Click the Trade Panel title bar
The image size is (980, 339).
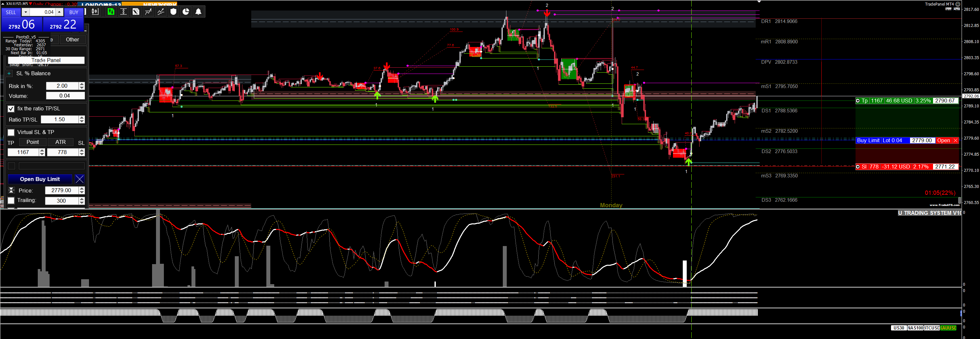tap(46, 60)
